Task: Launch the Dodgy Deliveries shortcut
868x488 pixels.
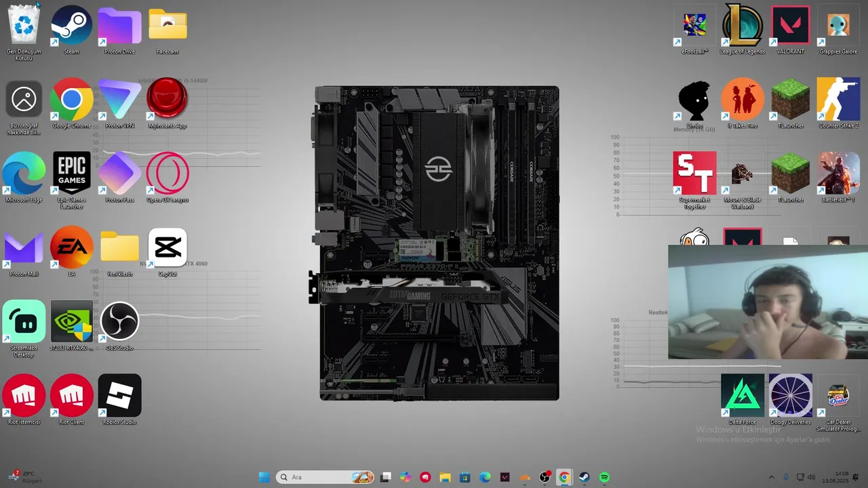Action: (791, 400)
